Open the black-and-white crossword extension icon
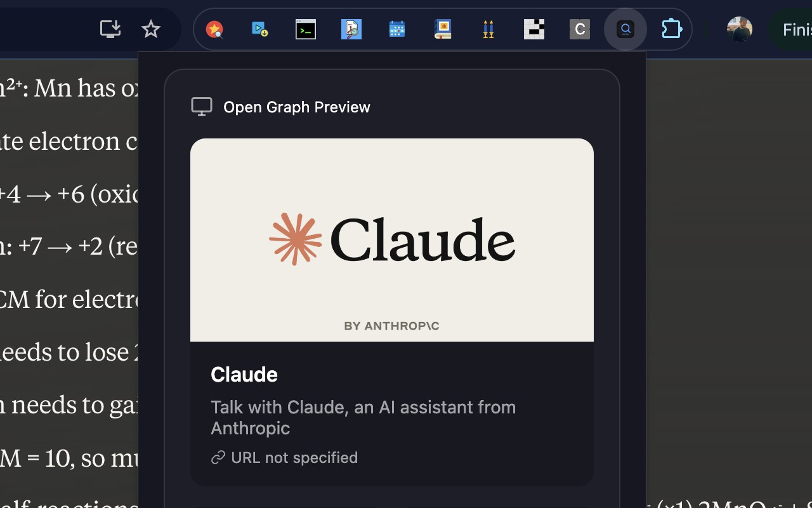This screenshot has height=508, width=812. pos(534,29)
